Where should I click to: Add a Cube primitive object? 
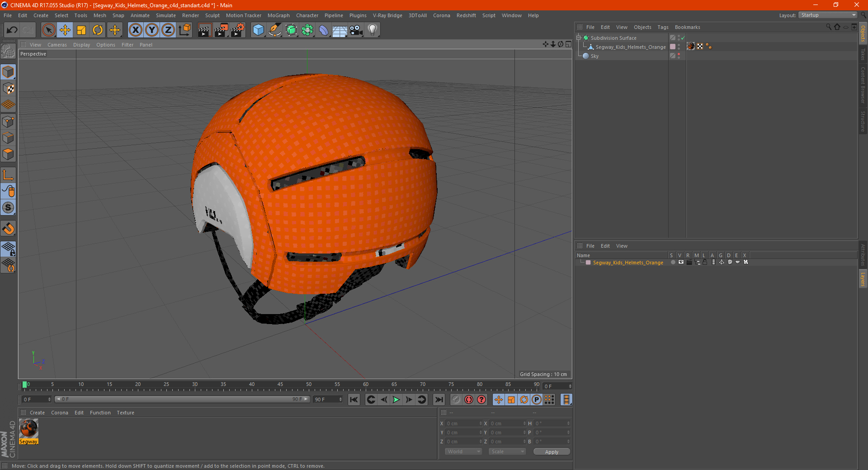tap(258, 30)
